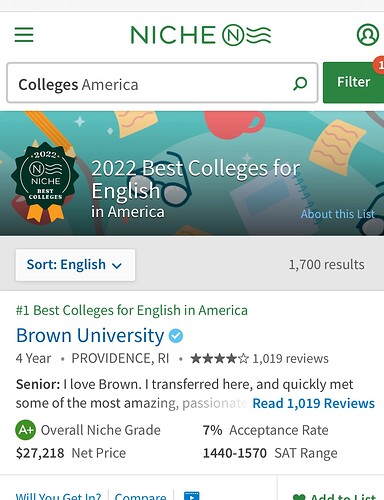
Task: Click the magnifying glass search icon
Action: [300, 83]
